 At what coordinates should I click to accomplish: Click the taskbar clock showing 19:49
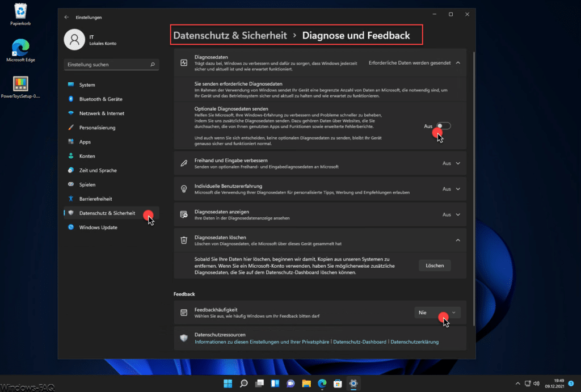point(554,383)
